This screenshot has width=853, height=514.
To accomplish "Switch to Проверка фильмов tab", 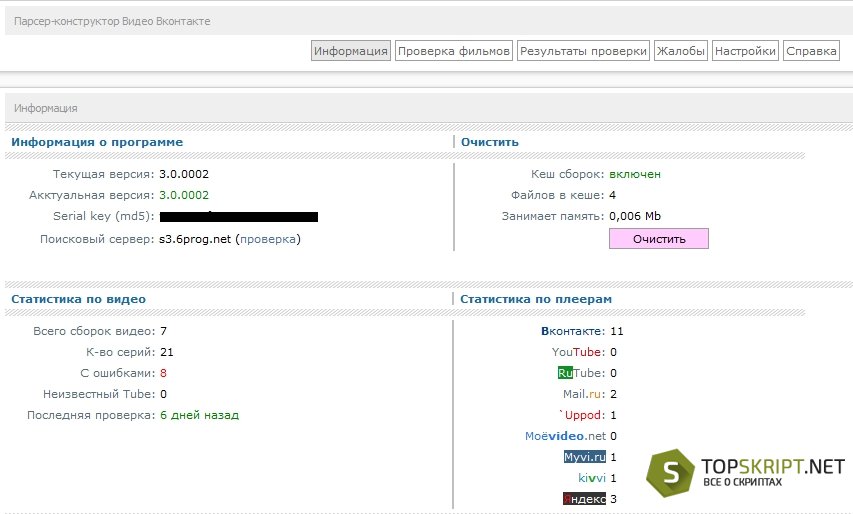I will tap(454, 51).
